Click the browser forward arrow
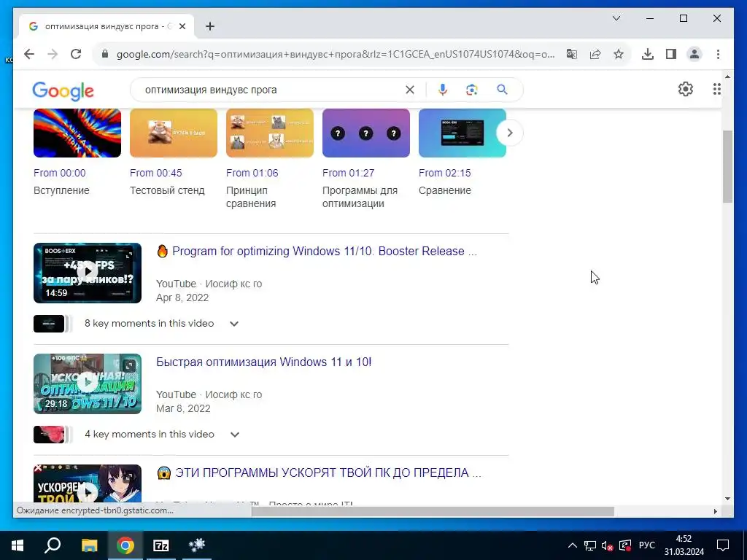747x560 pixels. [53, 54]
